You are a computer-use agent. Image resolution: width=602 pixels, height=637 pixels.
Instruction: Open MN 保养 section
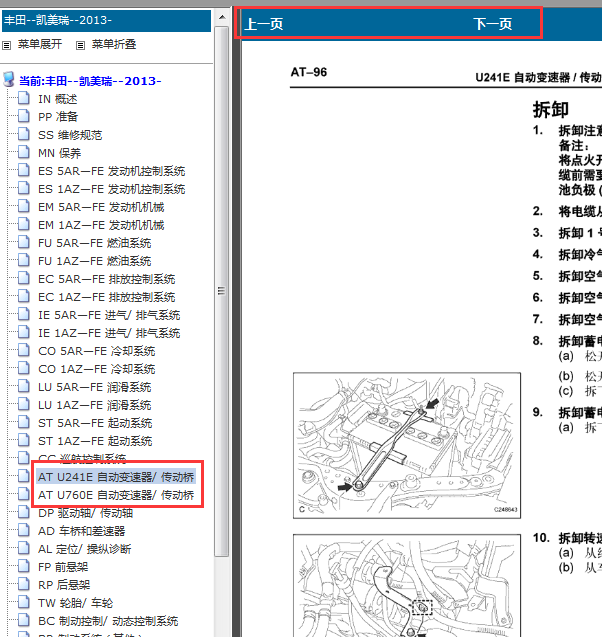(60, 153)
